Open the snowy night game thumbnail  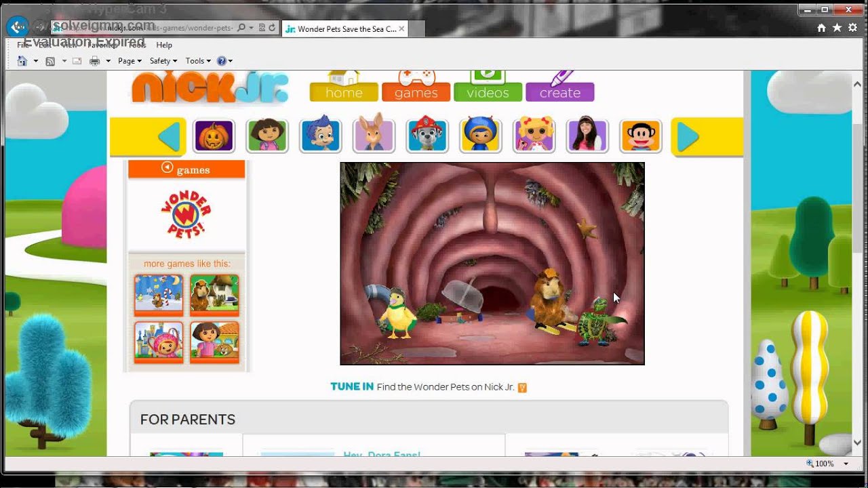point(159,295)
